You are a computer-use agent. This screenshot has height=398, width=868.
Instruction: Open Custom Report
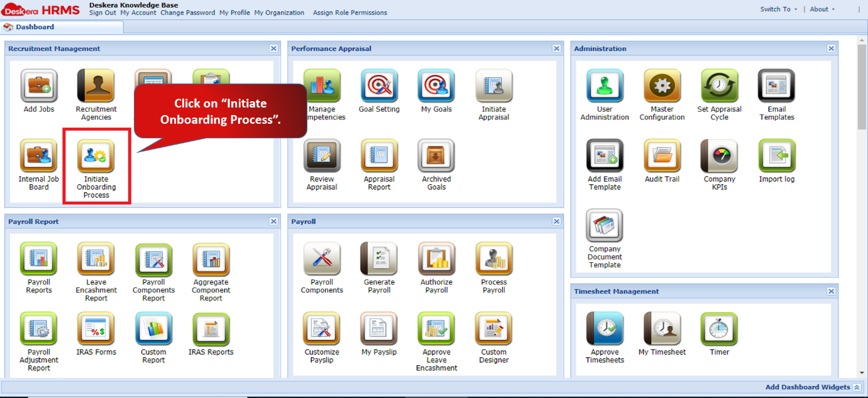tap(153, 329)
